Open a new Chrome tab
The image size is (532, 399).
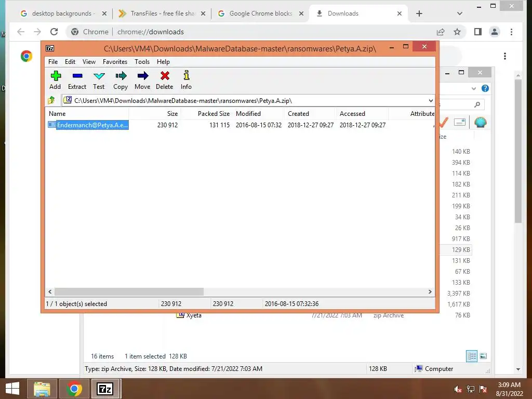[419, 14]
